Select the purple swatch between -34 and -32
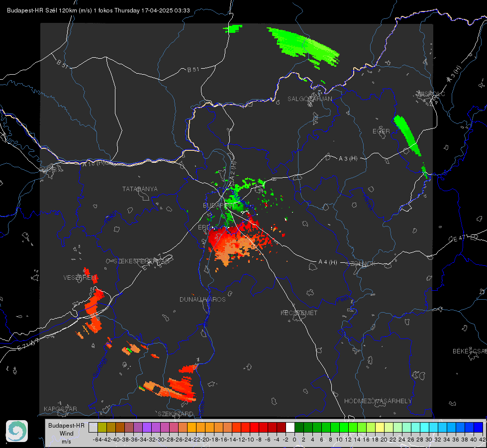487x448 pixels. pos(147,427)
